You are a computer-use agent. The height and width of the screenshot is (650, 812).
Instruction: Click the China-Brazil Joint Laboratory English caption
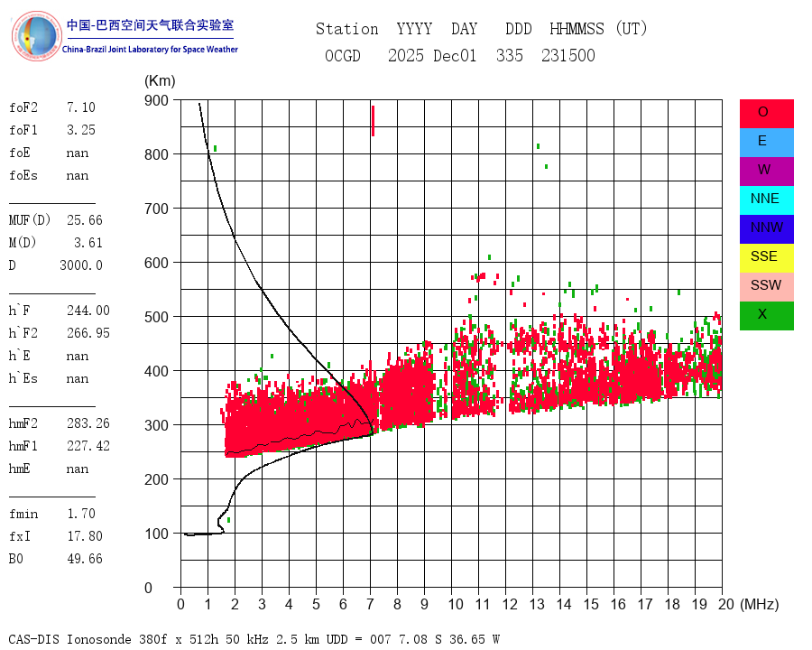pos(150,50)
